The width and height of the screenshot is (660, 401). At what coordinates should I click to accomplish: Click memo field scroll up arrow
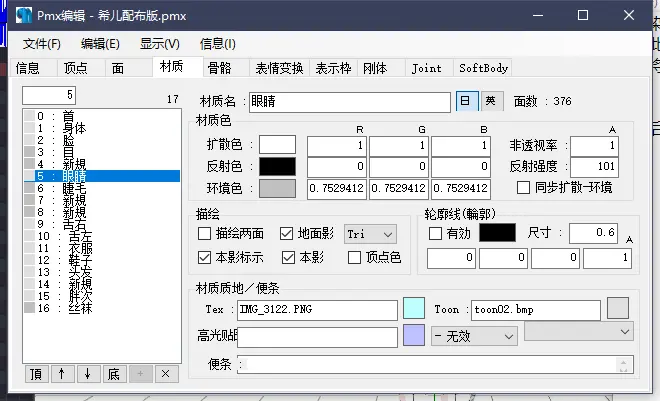tap(623, 361)
